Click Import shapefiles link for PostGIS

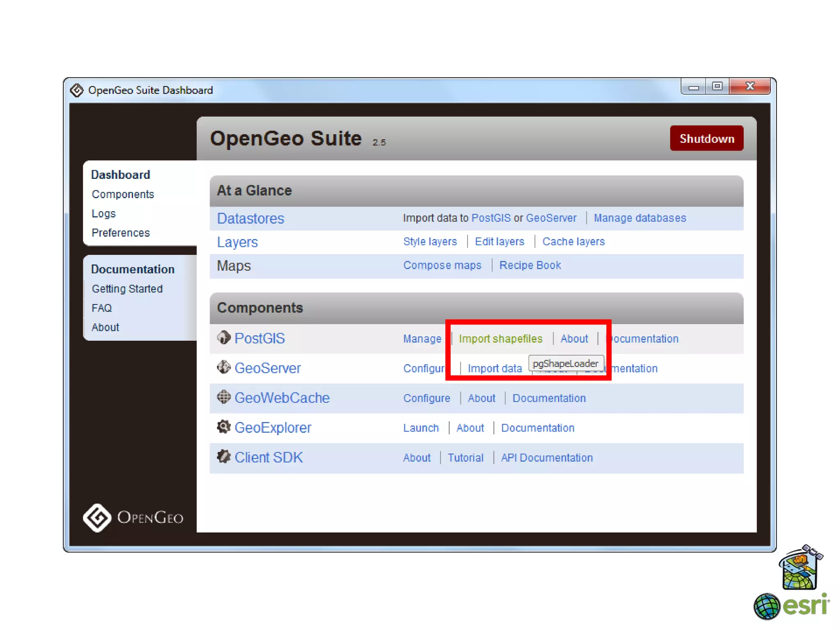500,339
